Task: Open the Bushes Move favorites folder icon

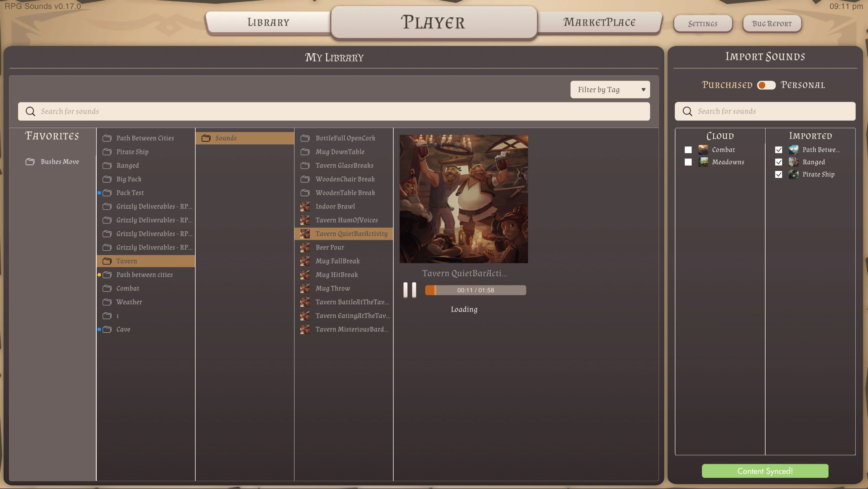Action: pos(30,162)
